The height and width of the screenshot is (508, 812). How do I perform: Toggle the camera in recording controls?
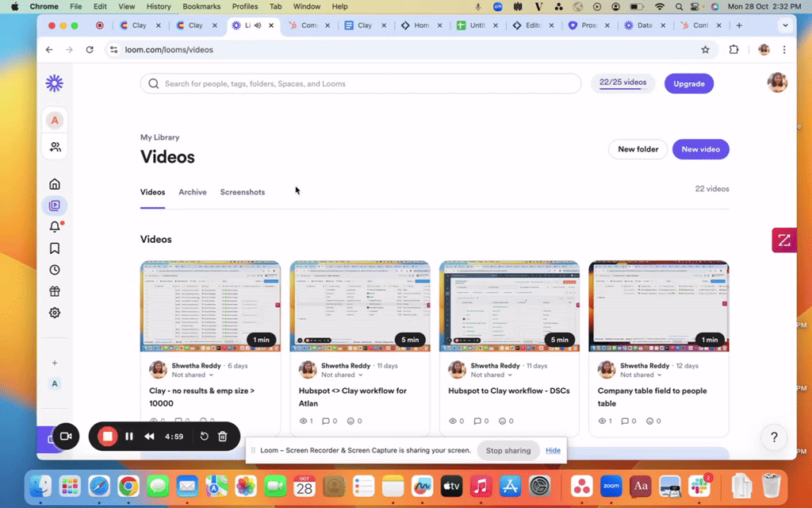tap(66, 436)
